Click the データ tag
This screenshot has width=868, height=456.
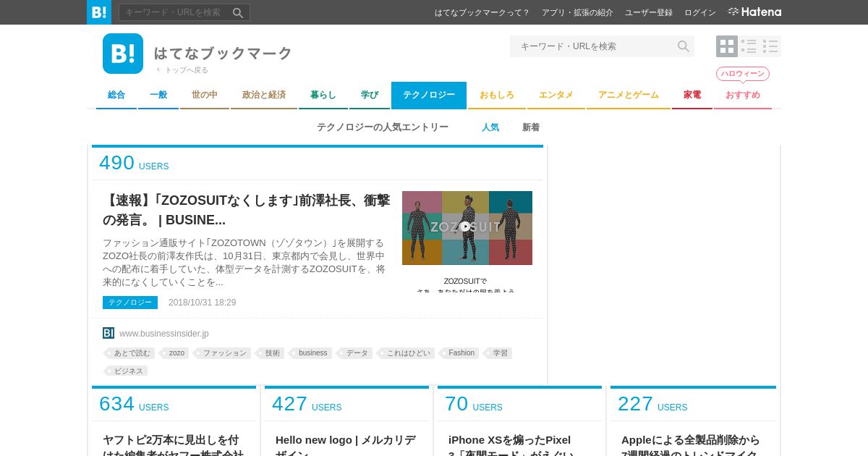pyautogui.click(x=355, y=353)
